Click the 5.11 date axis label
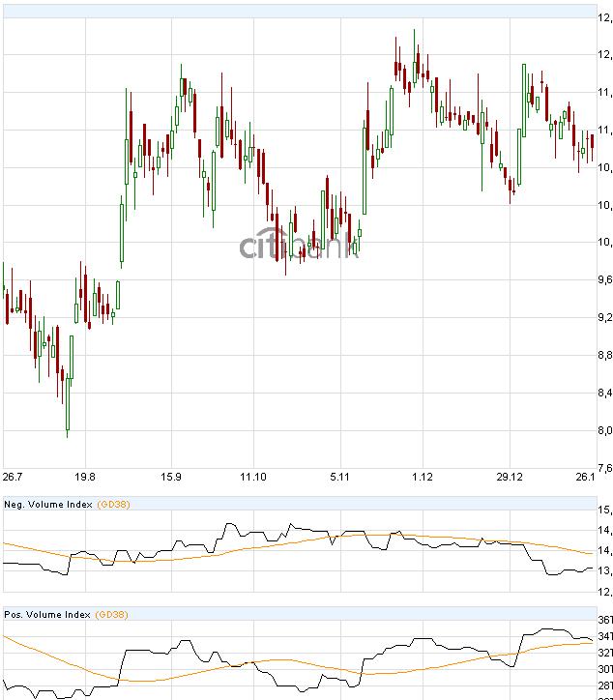Viewport: 613px width, 700px height. (x=339, y=477)
